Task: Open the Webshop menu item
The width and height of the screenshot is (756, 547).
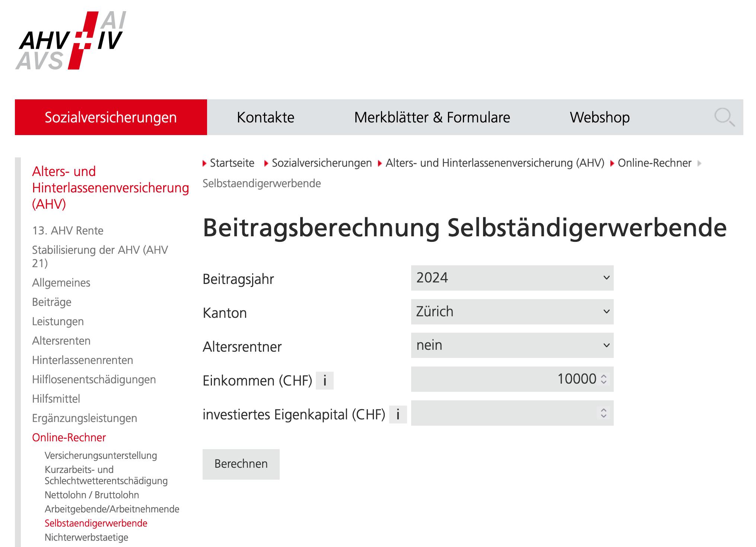Action: coord(600,117)
